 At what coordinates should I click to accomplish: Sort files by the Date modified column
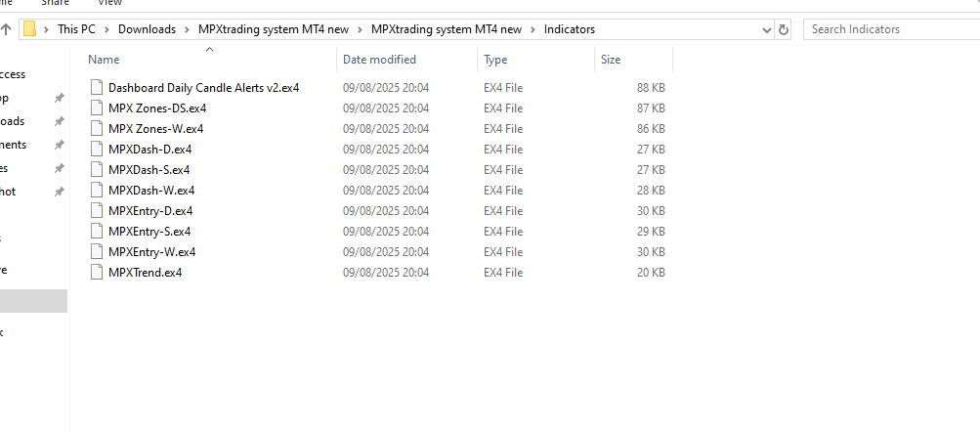click(x=379, y=60)
